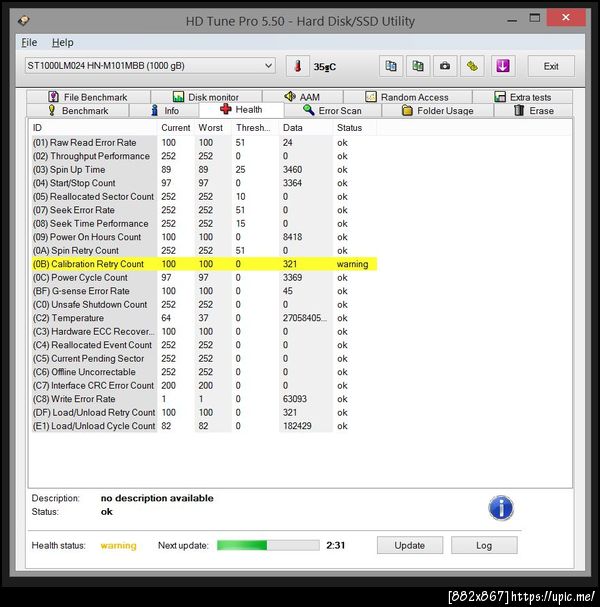Screen dimensions: 600x607
Task: Switch to the Folder Usage tab
Action: (x=438, y=111)
